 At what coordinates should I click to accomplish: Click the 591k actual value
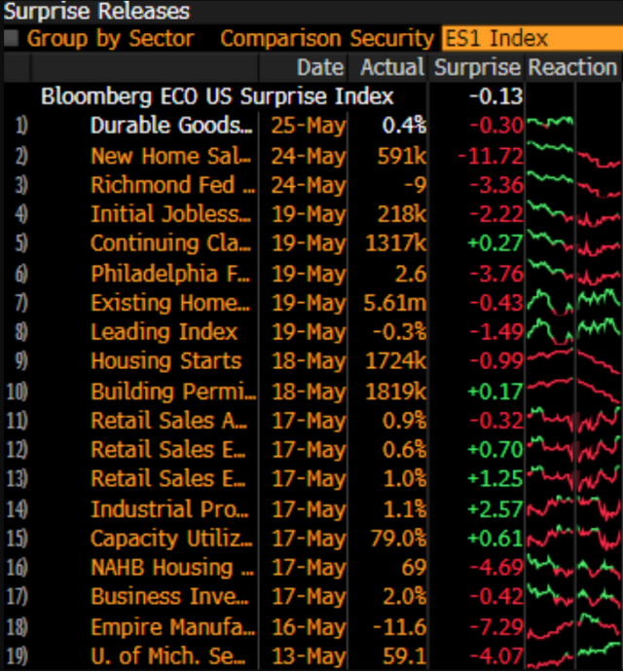pyautogui.click(x=401, y=156)
